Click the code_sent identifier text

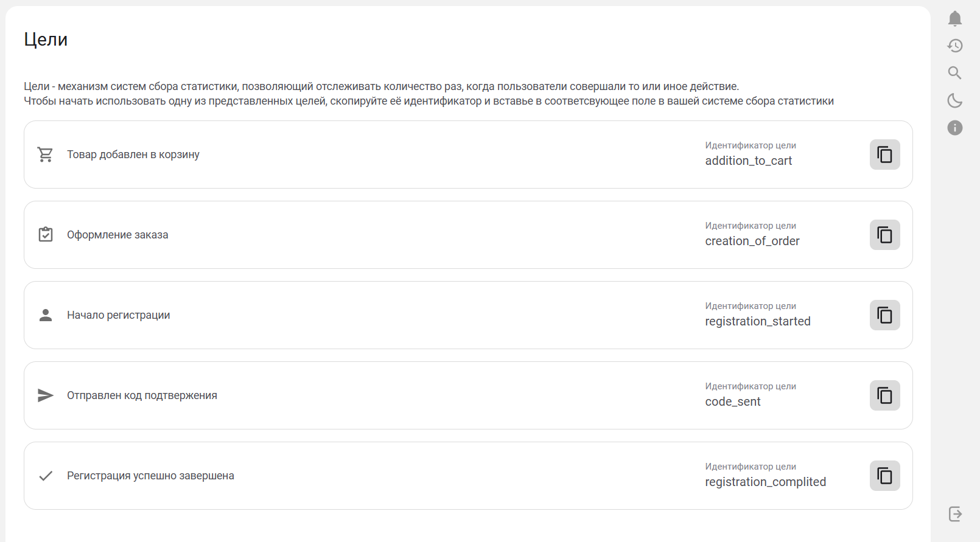point(733,401)
